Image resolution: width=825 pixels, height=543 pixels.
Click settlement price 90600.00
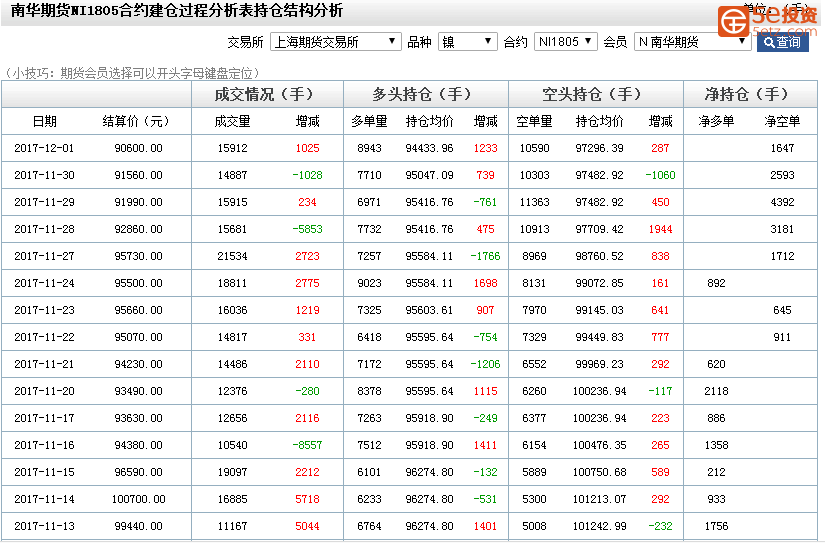point(138,148)
